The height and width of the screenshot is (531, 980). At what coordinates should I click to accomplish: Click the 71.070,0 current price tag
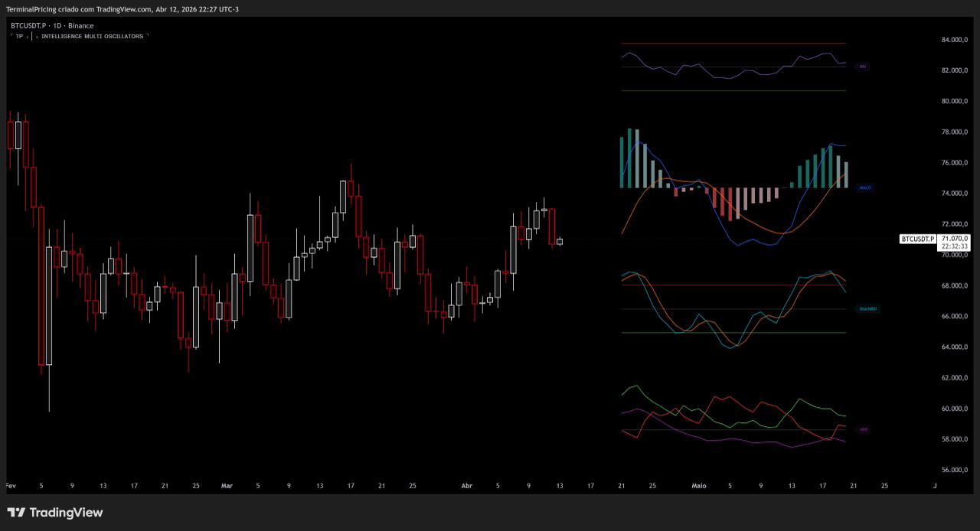click(955, 239)
